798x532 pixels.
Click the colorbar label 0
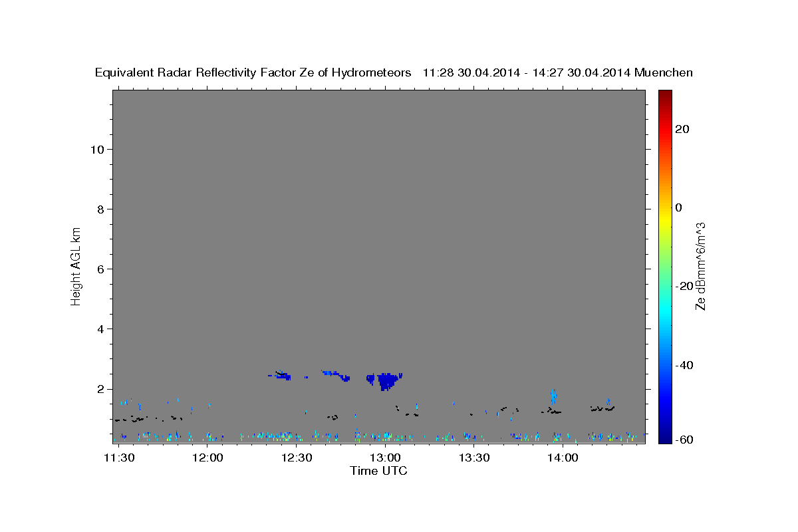point(679,207)
